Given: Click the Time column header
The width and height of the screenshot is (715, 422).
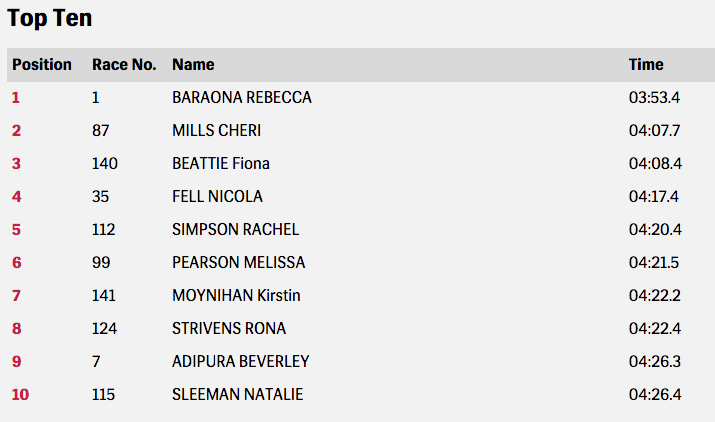Looking at the screenshot, I should pyautogui.click(x=646, y=65).
